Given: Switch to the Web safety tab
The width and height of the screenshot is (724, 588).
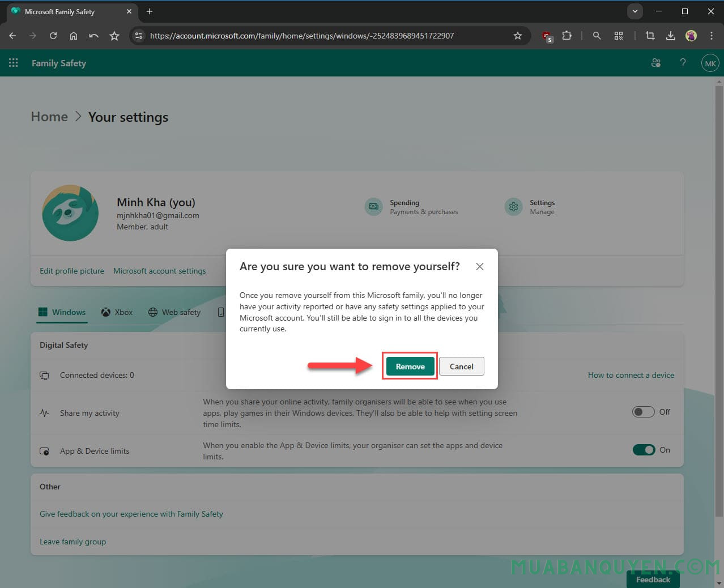Looking at the screenshot, I should tap(174, 312).
